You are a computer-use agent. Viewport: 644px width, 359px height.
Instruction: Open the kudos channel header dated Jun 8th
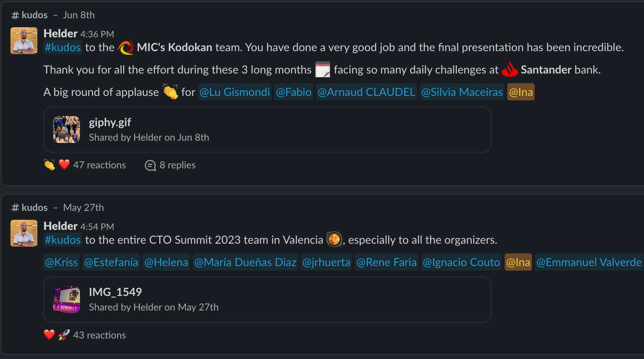pos(34,15)
